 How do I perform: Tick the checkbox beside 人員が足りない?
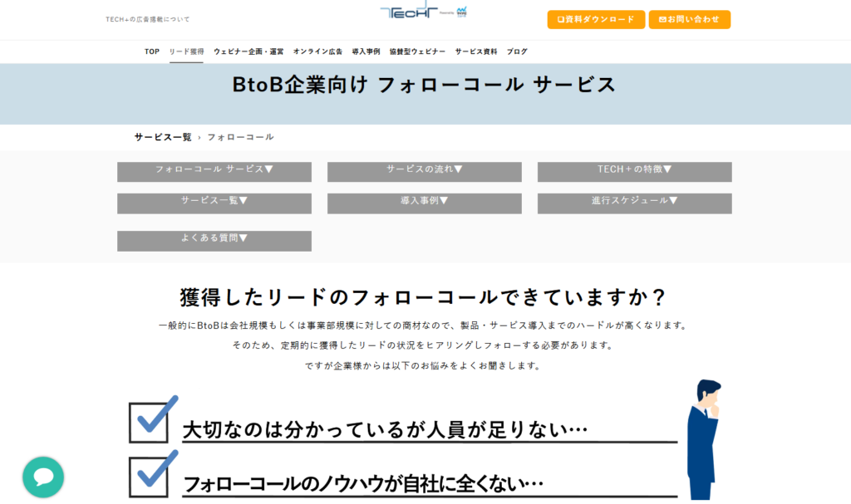pos(150,421)
